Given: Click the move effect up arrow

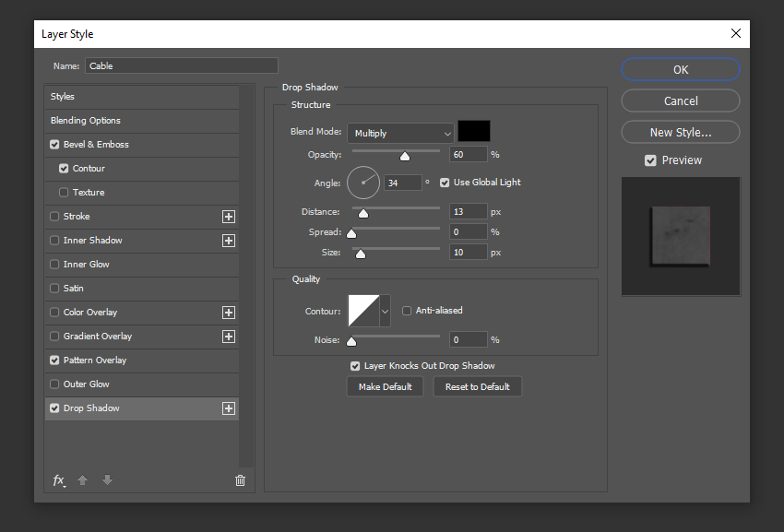Looking at the screenshot, I should coord(82,480).
